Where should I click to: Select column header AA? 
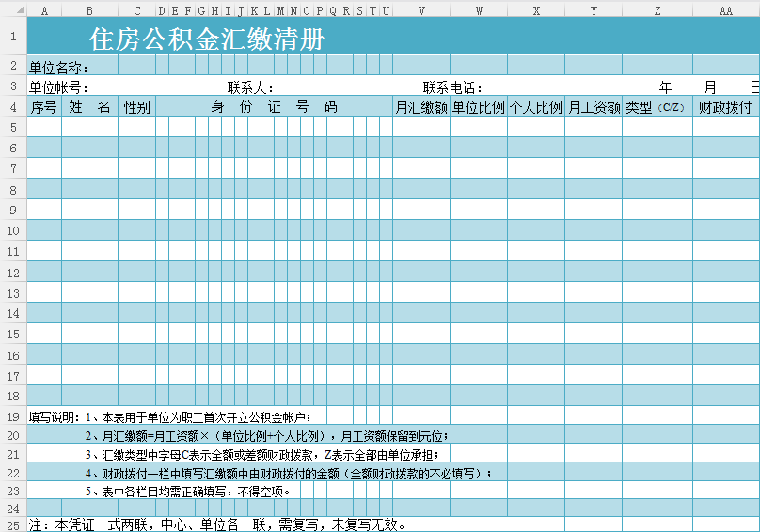(x=725, y=10)
